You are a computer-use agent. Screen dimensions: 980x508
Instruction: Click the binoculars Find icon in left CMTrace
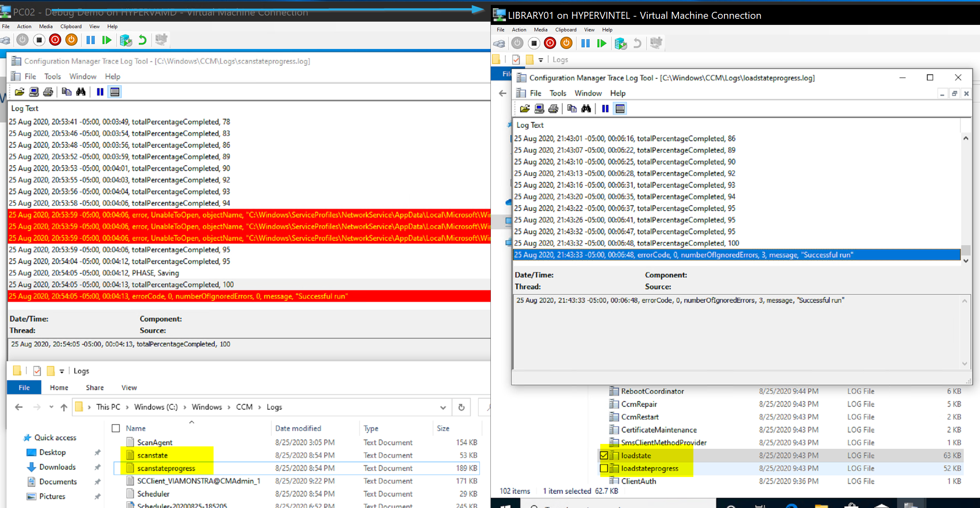coord(81,92)
